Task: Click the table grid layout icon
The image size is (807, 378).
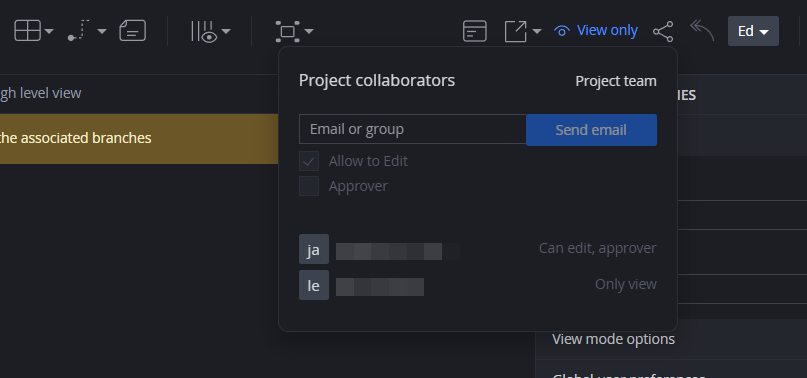Action: point(27,31)
